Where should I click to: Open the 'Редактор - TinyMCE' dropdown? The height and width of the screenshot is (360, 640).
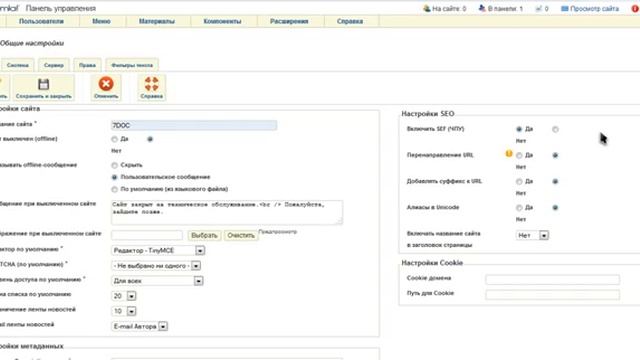click(158, 250)
